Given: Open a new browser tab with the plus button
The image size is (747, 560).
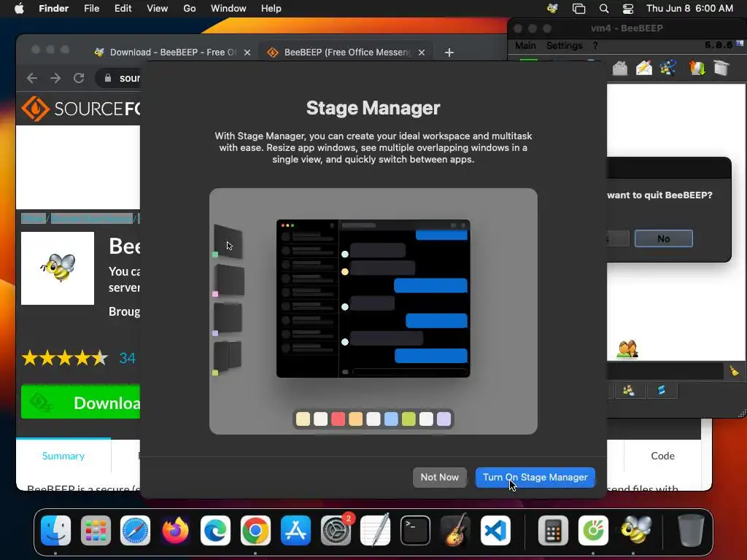Looking at the screenshot, I should click(449, 52).
